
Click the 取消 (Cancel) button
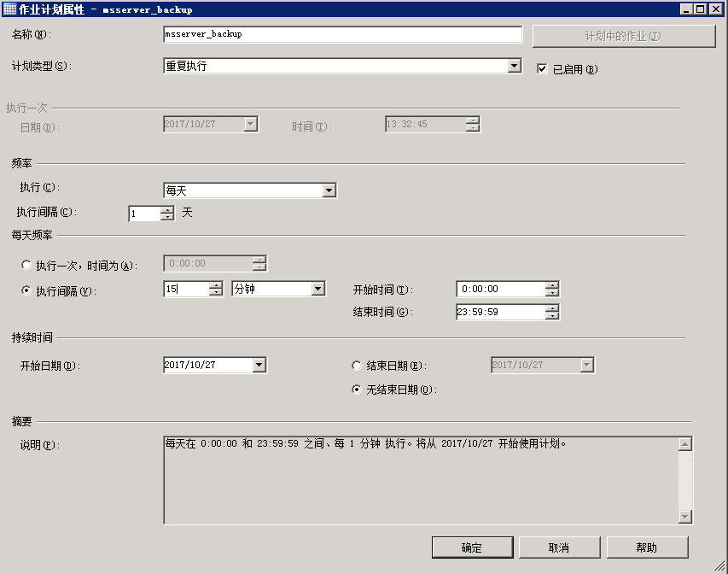point(560,548)
